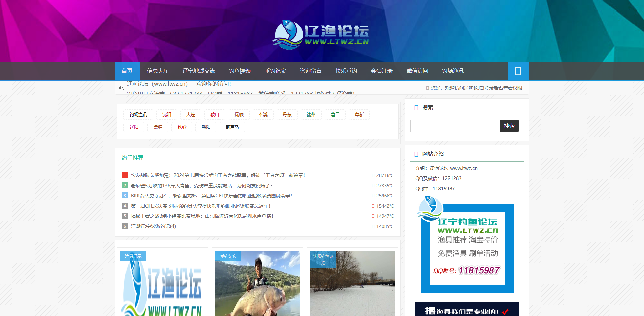Screen dimensions: 644x316
Task: Click the flame icon next to 28716 views
Action: coord(372,175)
